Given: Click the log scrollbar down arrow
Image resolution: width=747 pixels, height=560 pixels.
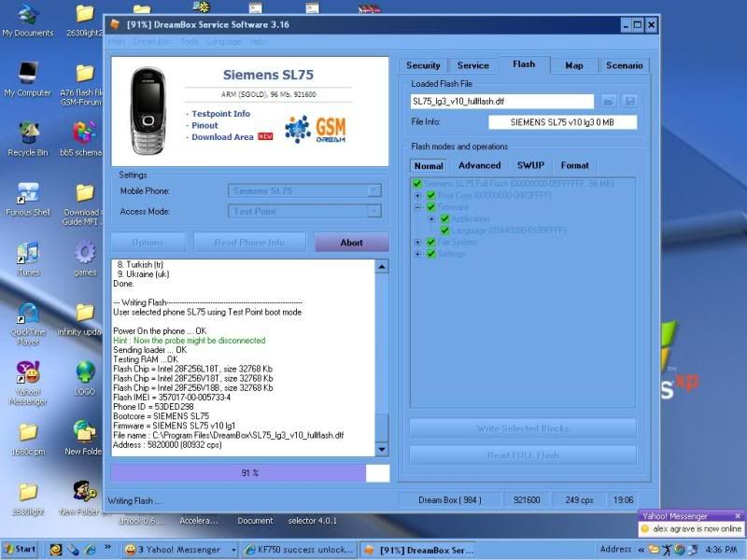Looking at the screenshot, I should point(382,449).
